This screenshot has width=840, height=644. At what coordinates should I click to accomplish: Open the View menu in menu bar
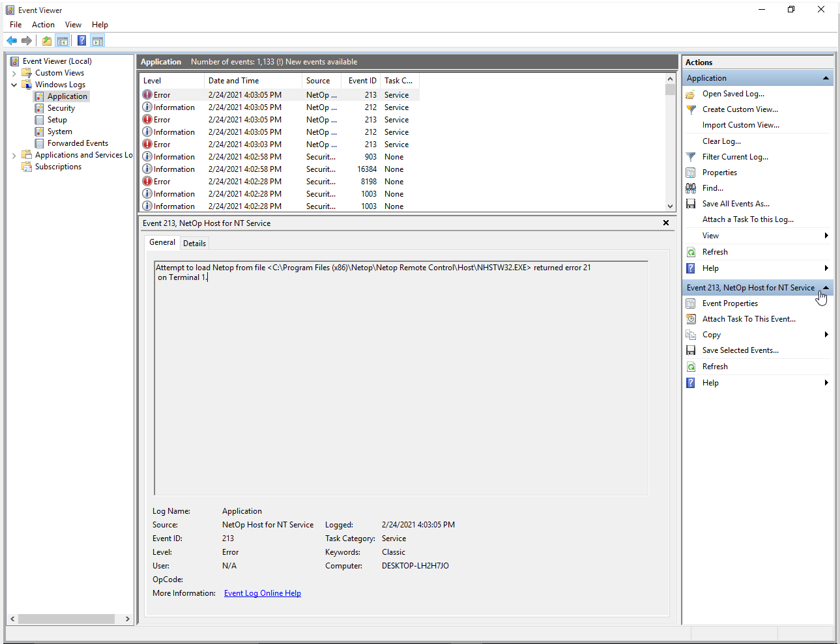tap(73, 25)
